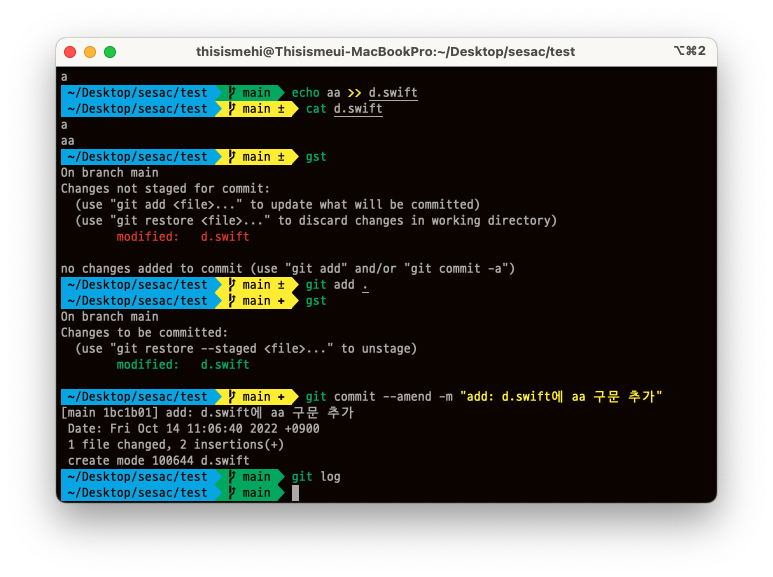
Task: Click the ⌥⌘2 window shortcut indicator
Action: coord(689,51)
